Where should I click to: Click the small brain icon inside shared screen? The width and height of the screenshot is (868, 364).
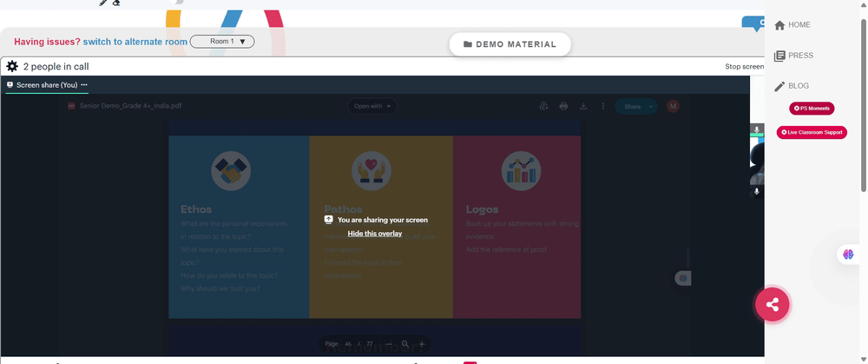click(x=683, y=278)
